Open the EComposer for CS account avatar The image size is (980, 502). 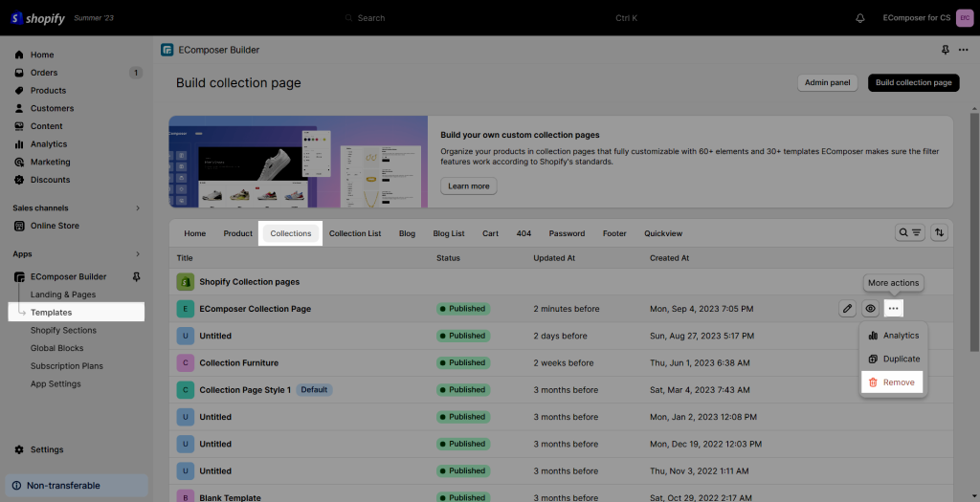pos(965,18)
